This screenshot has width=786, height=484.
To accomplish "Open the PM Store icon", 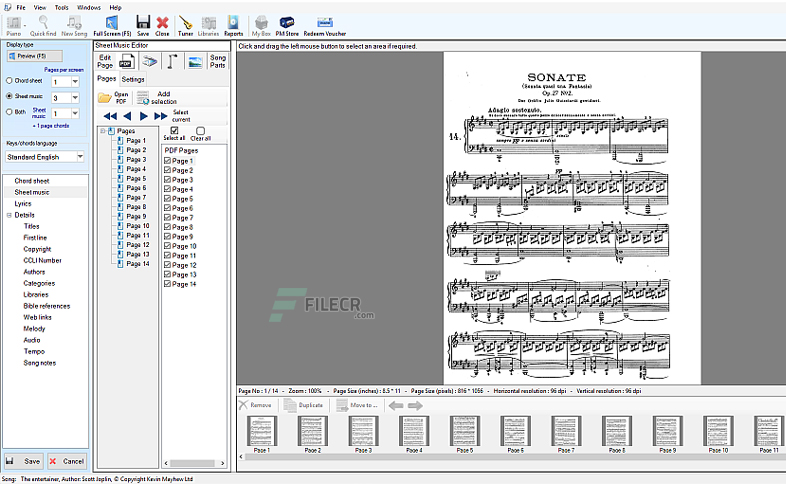I will click(287, 26).
